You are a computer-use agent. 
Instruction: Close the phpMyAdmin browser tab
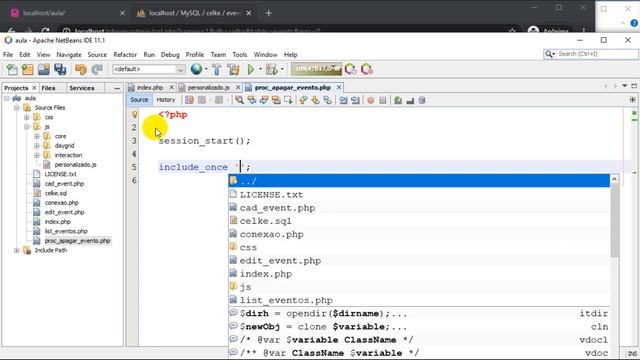[x=249, y=13]
